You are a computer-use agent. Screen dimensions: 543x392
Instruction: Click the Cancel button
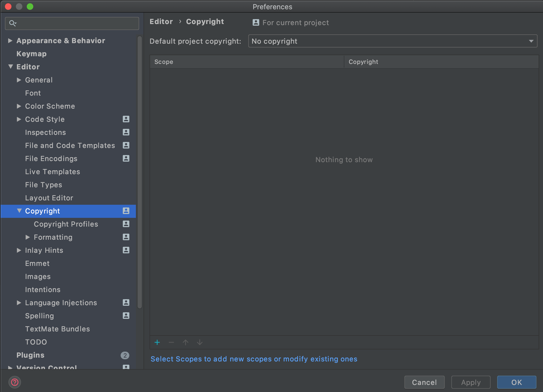point(424,382)
